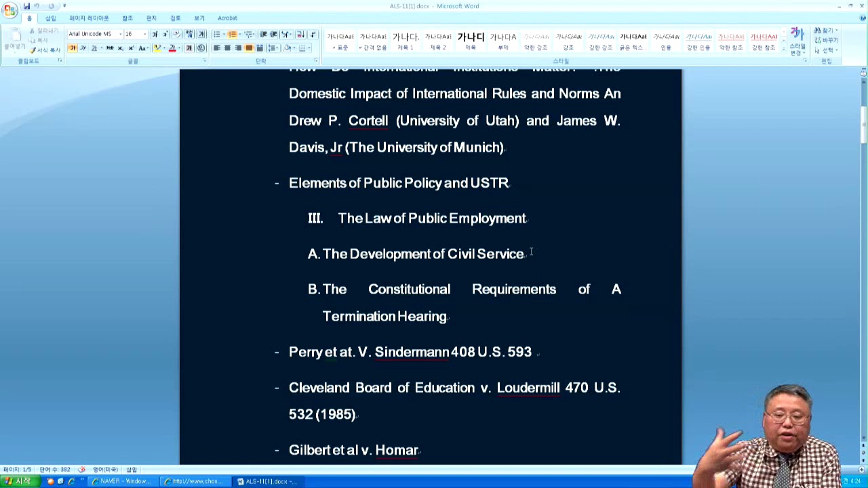Open the Acrobat ribbon tab
Screen dimensions: 868x488
(227, 18)
